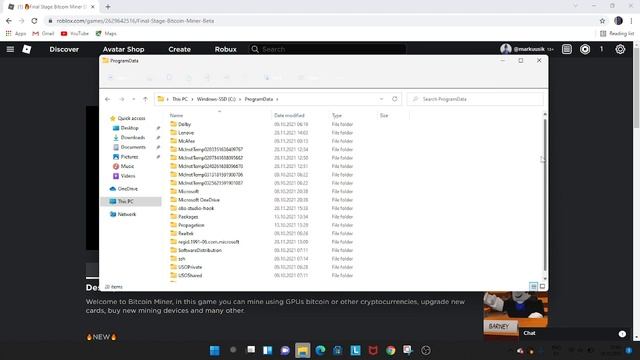Click the Roblox logo icon
The width and height of the screenshot is (640, 360).
[27, 49]
